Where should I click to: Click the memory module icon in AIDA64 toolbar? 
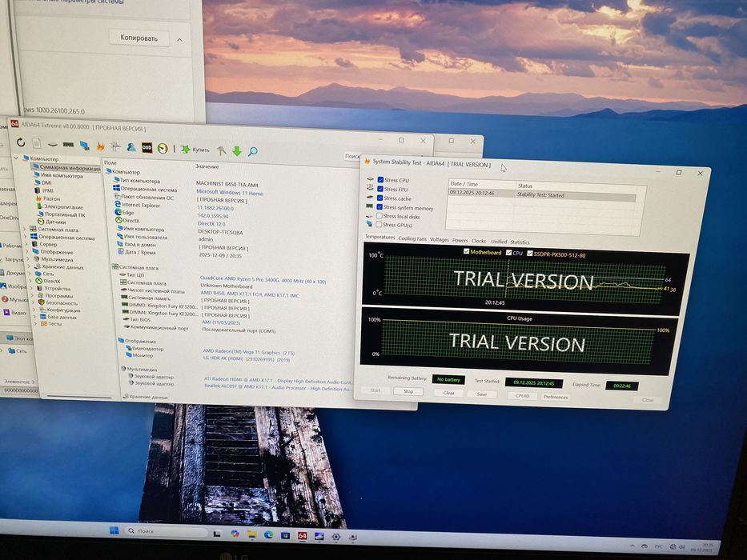tap(68, 145)
